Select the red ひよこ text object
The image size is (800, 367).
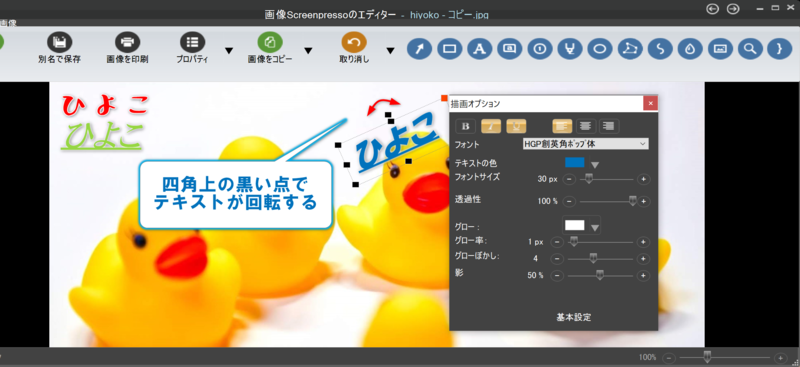tap(106, 106)
